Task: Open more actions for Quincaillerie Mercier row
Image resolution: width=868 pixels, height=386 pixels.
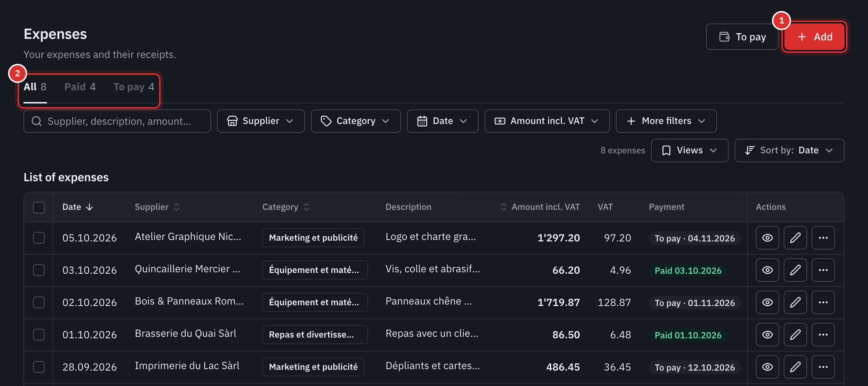Action: tap(823, 270)
